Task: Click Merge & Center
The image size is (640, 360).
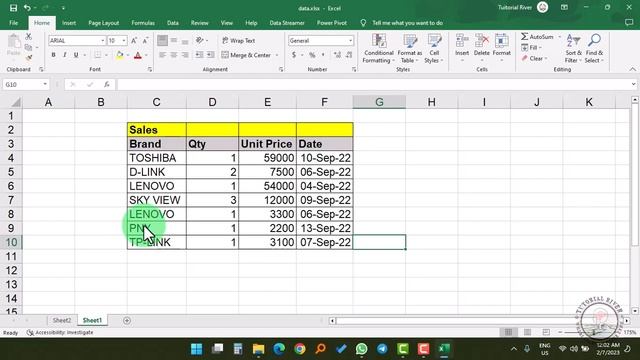Action: click(x=246, y=55)
